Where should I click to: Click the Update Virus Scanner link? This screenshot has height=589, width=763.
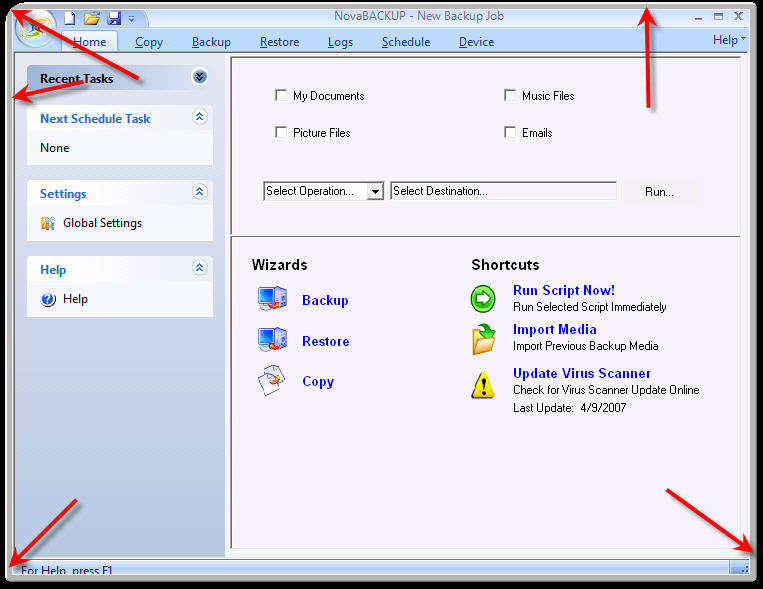tap(582, 373)
